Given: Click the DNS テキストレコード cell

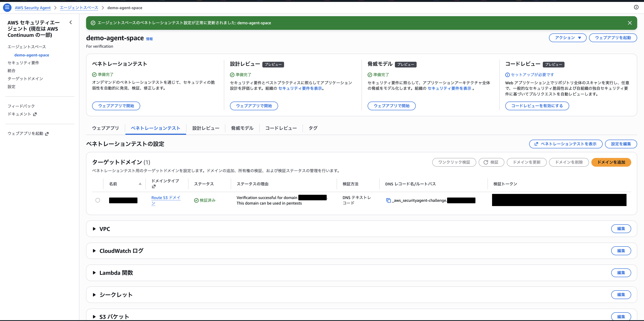Looking at the screenshot, I should [x=357, y=200].
